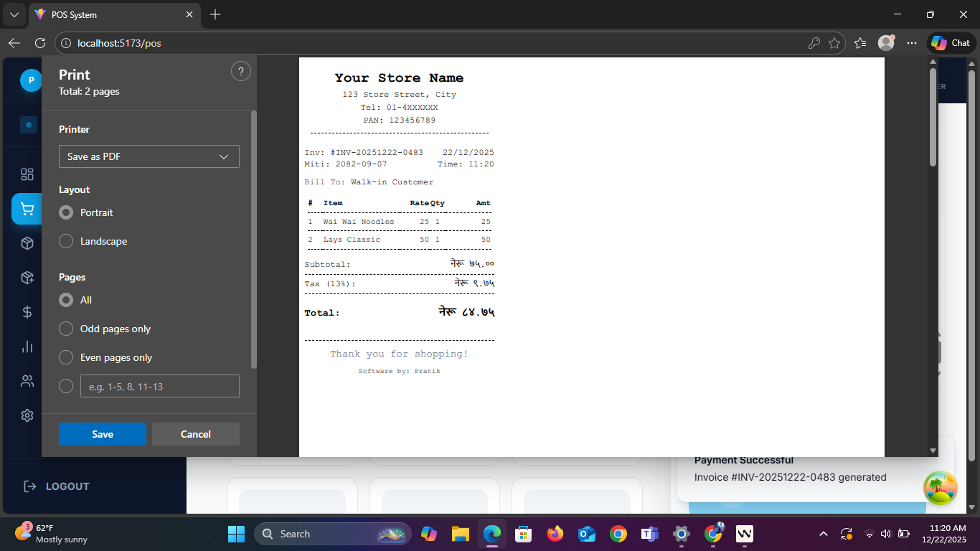Select the Portrait layout option
The image size is (980, 551).
click(66, 212)
